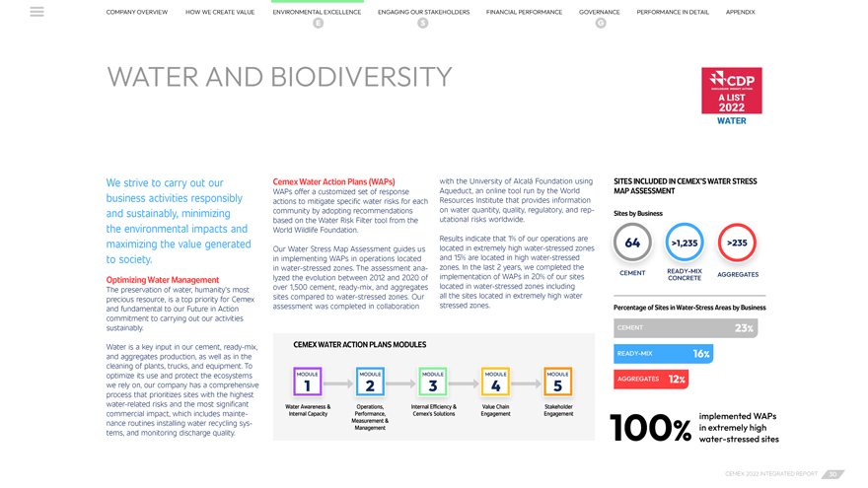The width and height of the screenshot is (868, 488).
Task: Click 'We strive to carry out our' intro text
Action: 165,183
